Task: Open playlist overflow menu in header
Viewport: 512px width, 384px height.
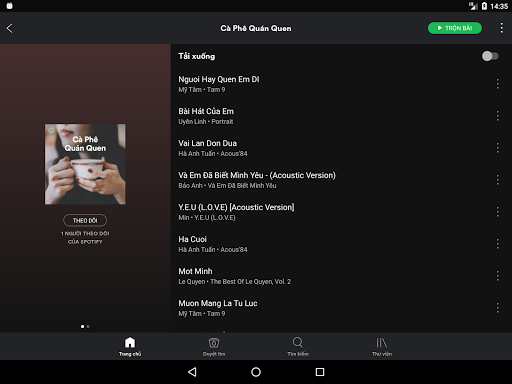Action: 501,28
